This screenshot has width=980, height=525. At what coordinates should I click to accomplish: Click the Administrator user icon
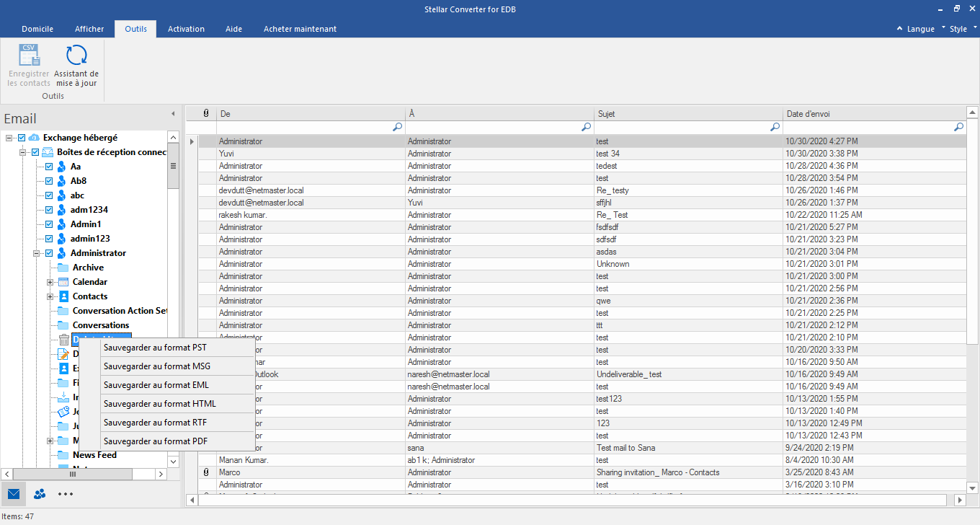pos(62,253)
